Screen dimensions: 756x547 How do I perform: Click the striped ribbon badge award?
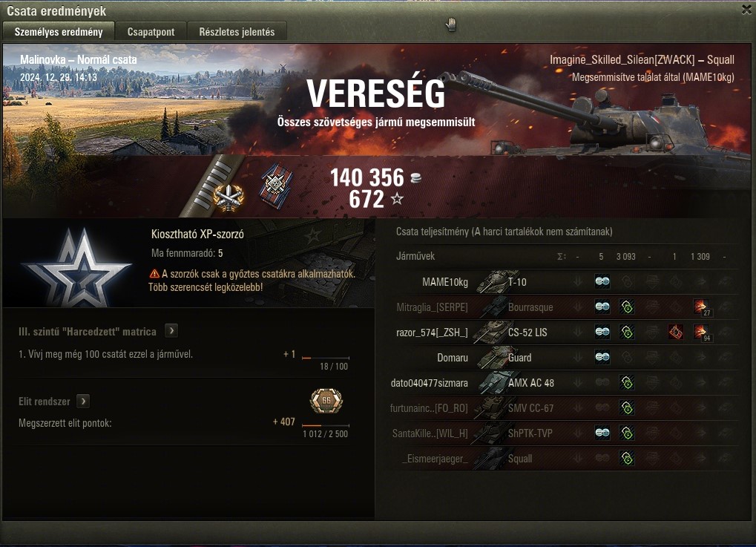276,185
